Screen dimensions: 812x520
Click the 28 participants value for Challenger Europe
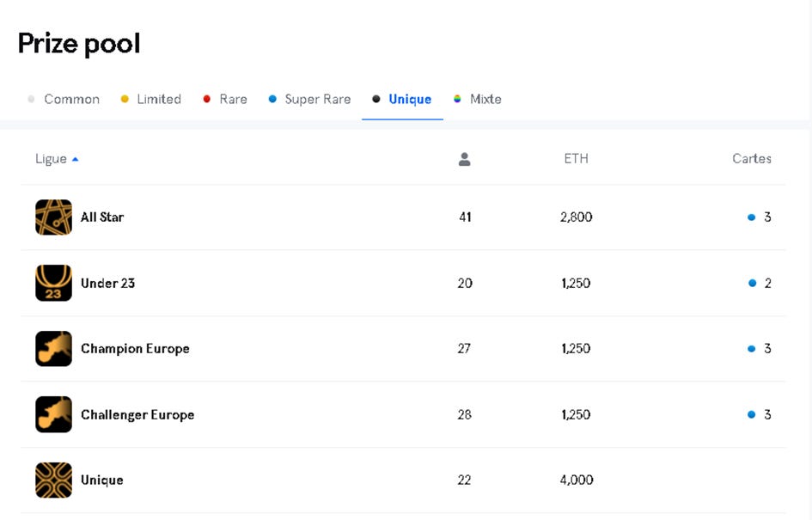click(465, 414)
